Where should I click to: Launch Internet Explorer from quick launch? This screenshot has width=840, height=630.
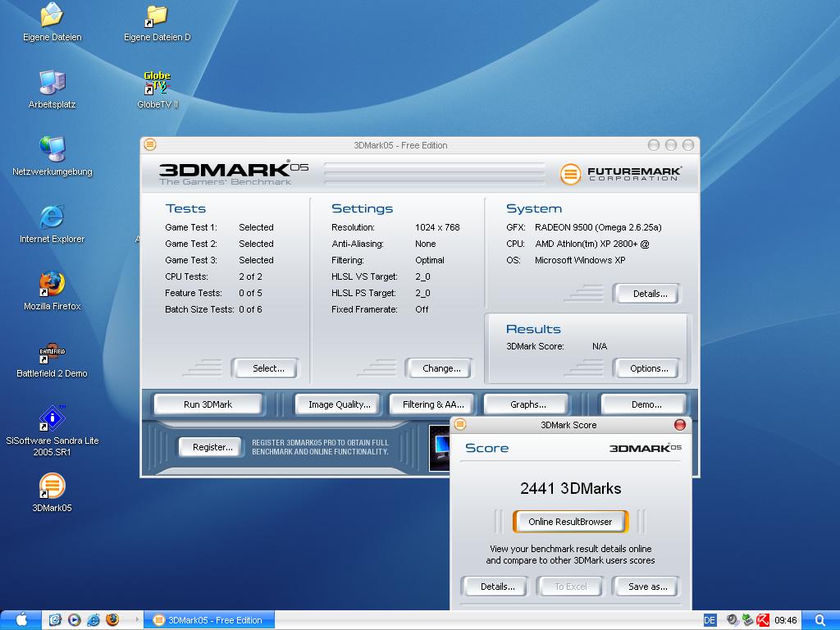(x=94, y=620)
